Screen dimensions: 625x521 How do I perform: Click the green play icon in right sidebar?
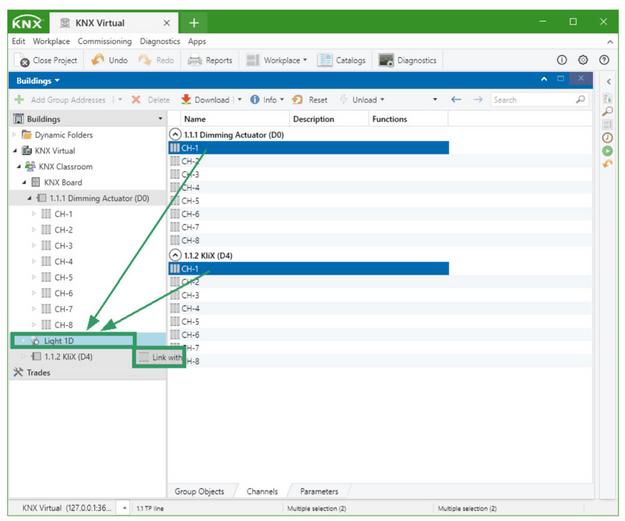tap(607, 150)
